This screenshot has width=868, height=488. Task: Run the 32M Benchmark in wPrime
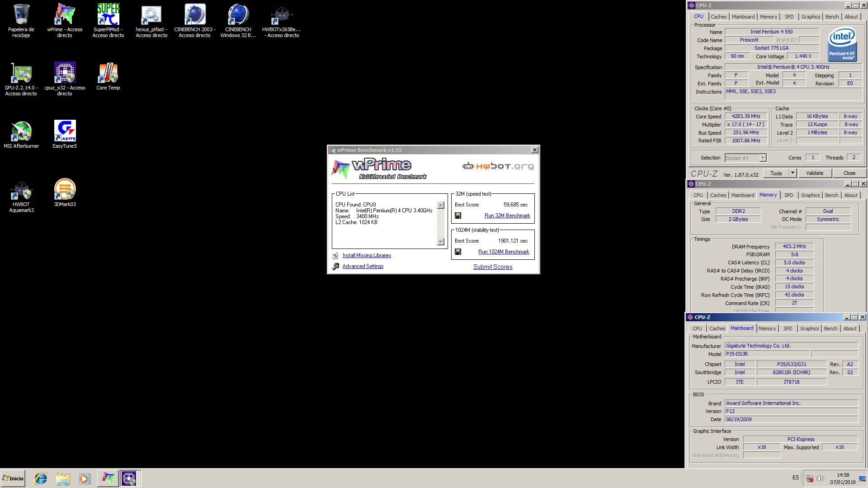[507, 216]
